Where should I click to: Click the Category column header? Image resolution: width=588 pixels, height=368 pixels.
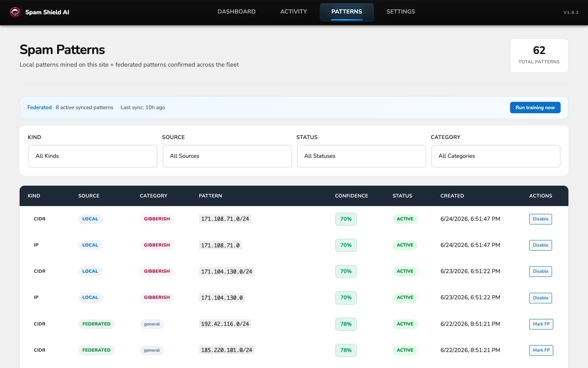pos(154,196)
